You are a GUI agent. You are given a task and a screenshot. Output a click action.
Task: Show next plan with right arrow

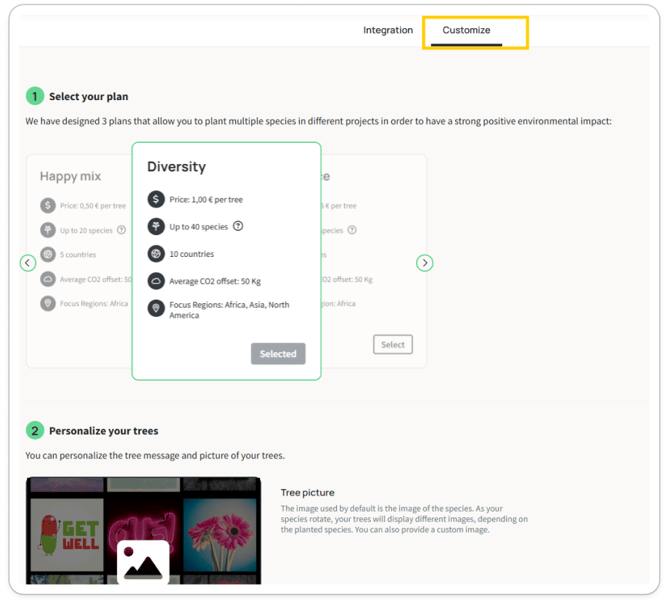click(424, 263)
